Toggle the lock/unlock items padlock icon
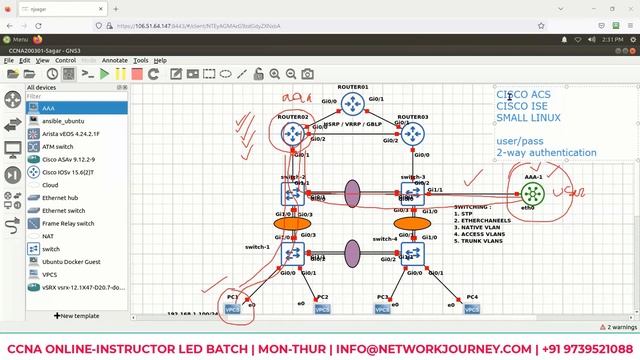 coord(258,74)
